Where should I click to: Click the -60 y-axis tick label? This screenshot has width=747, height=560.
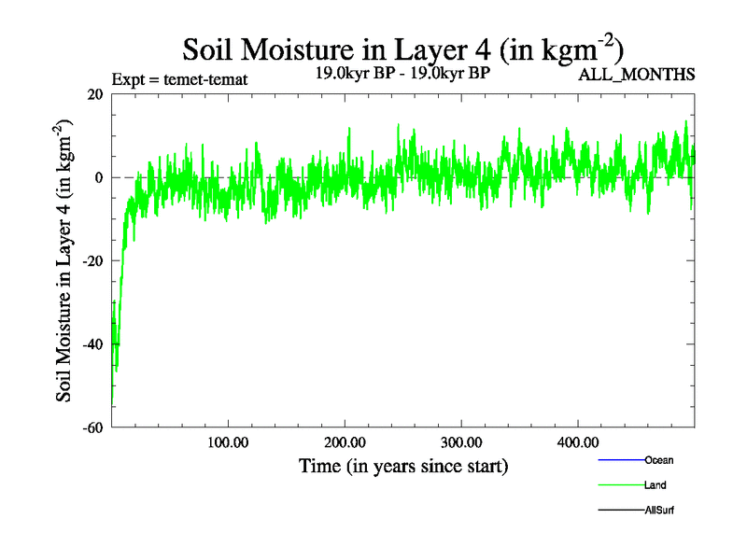[92, 427]
